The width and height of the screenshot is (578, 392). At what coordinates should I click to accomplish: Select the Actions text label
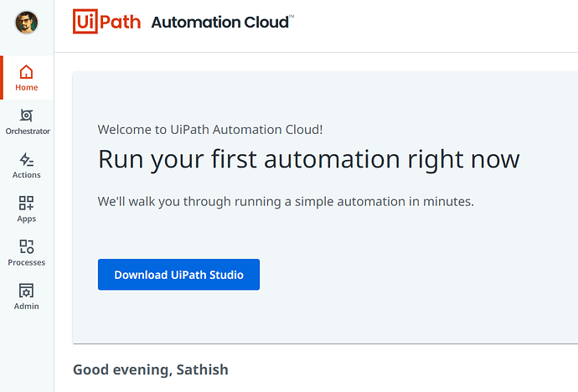click(x=27, y=175)
